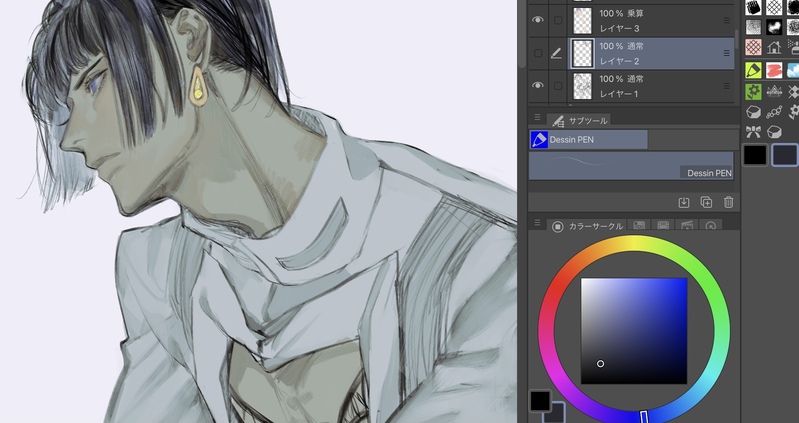The height and width of the screenshot is (423, 799).
Task: Click the pen edit icon on レイヤー 2
Action: pos(556,53)
